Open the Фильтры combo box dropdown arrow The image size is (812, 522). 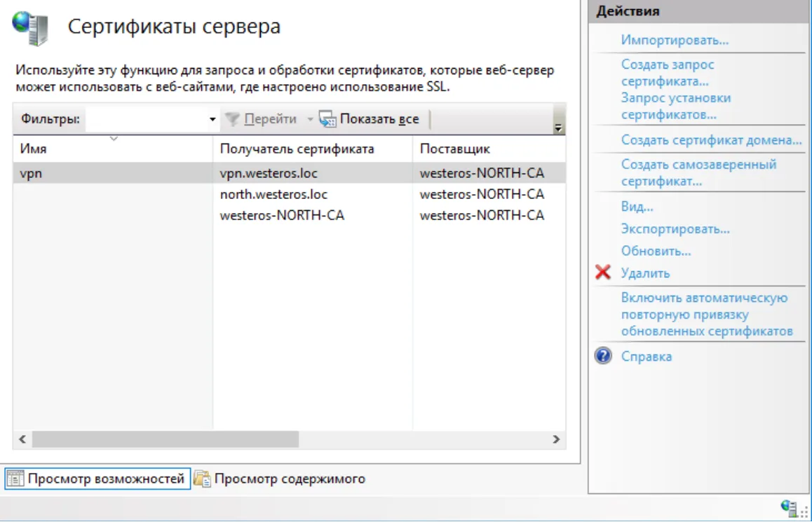tap(212, 119)
